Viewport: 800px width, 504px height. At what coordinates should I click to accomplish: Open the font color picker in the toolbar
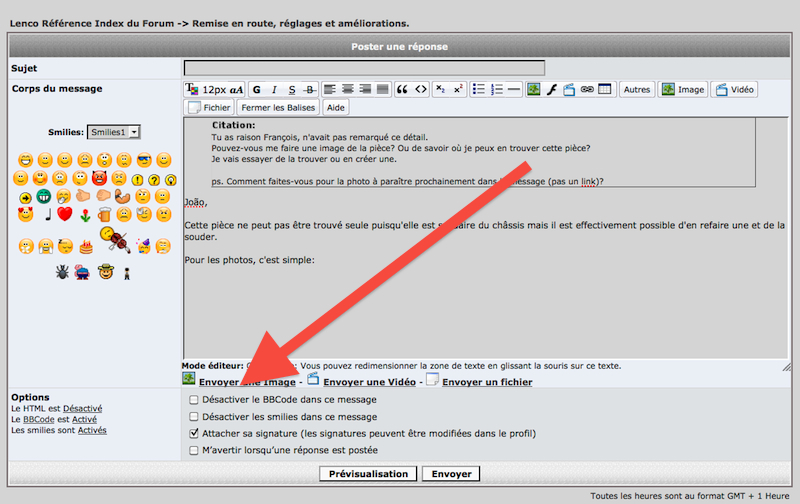[x=191, y=89]
